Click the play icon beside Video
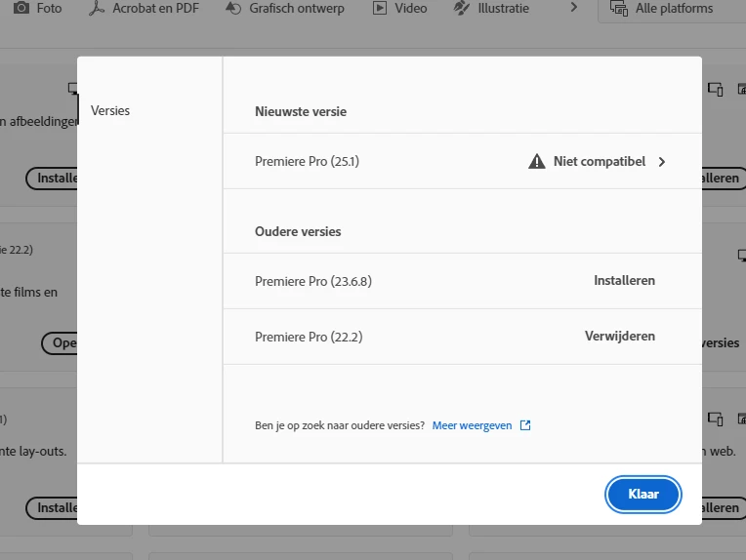Viewport: 746px width, 560px height. pyautogui.click(x=380, y=8)
